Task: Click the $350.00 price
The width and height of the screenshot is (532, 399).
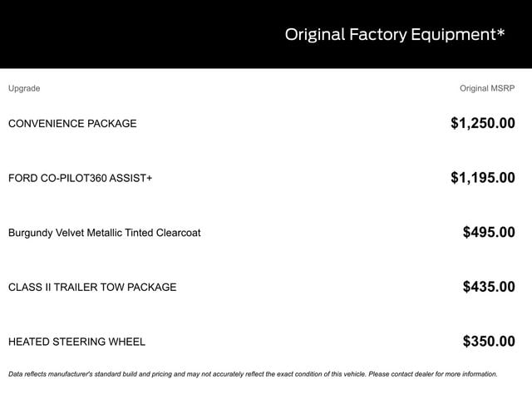Action: (x=489, y=342)
